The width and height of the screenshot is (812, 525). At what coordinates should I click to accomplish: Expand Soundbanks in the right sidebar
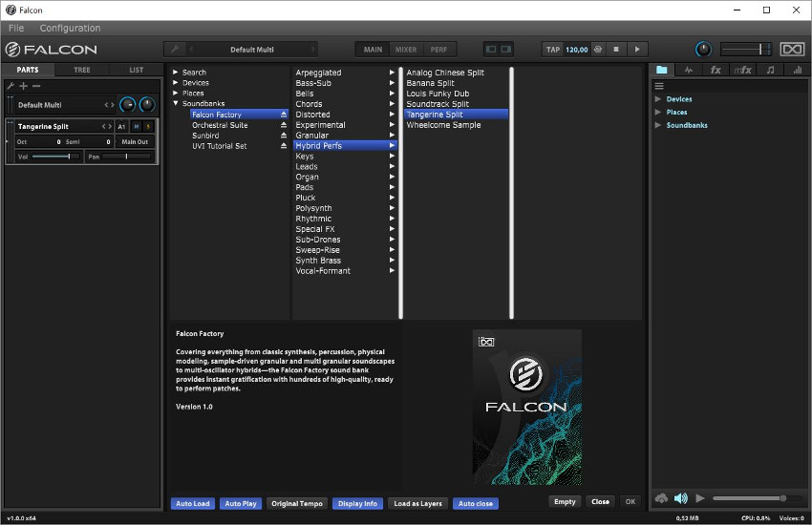point(657,125)
